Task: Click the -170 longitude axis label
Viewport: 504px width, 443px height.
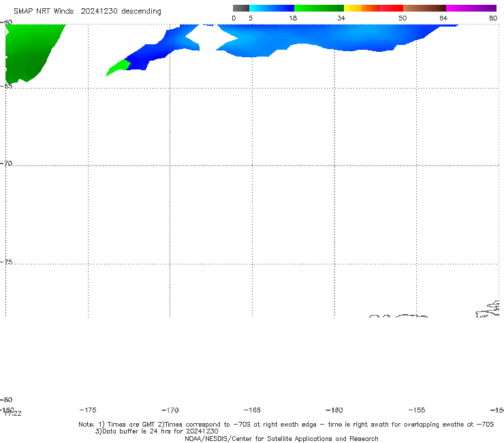Action: [170, 410]
